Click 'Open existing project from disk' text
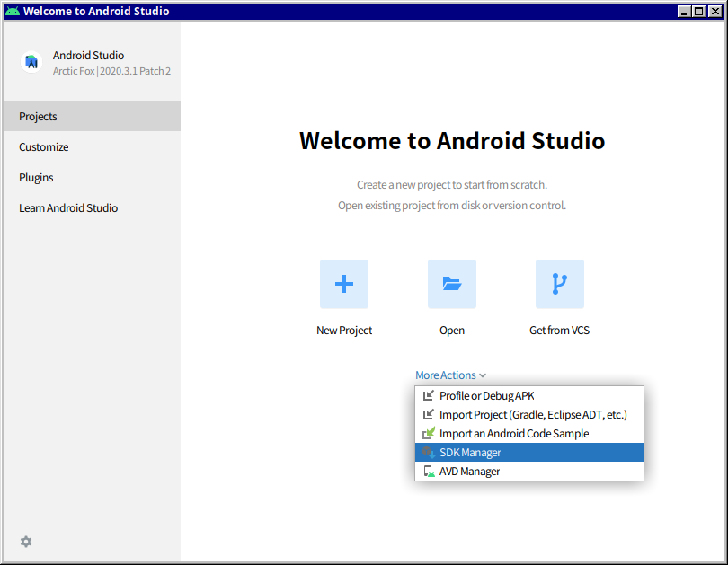 [x=452, y=205]
